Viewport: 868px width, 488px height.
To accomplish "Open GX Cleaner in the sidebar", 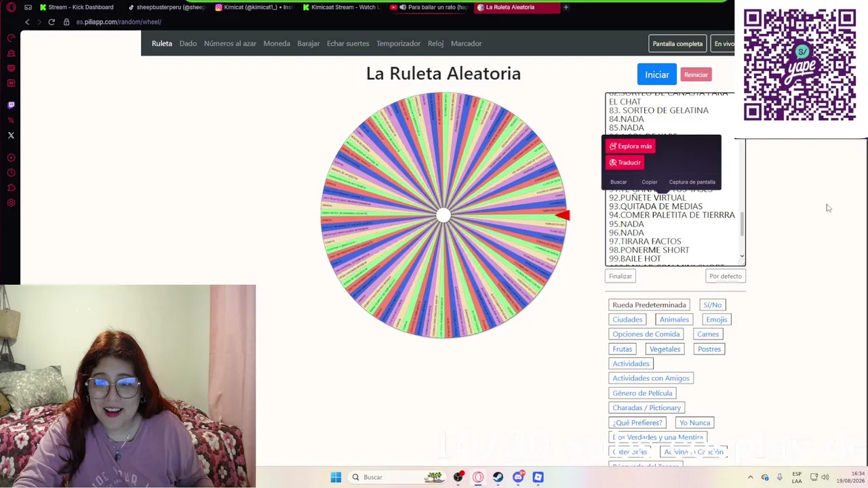I will tap(11, 53).
